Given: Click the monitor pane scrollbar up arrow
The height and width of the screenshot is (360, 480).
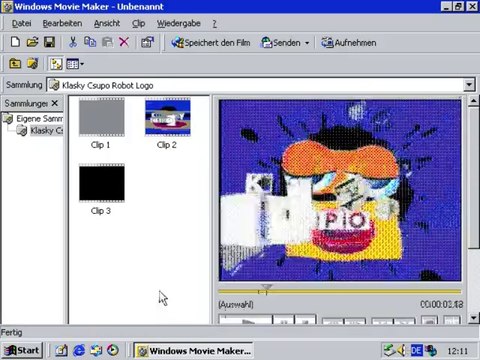Looking at the screenshot, I should click(x=473, y=101).
